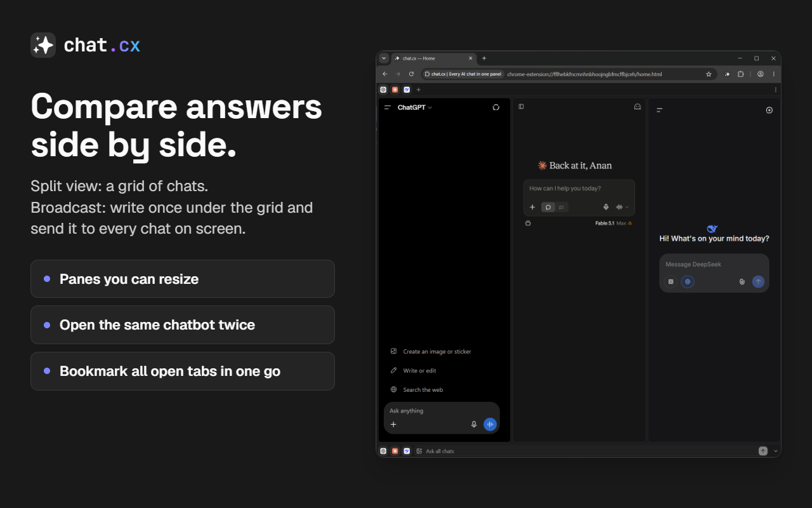Click the plus icon in Claude's input box
The width and height of the screenshot is (812, 508).
coord(532,207)
